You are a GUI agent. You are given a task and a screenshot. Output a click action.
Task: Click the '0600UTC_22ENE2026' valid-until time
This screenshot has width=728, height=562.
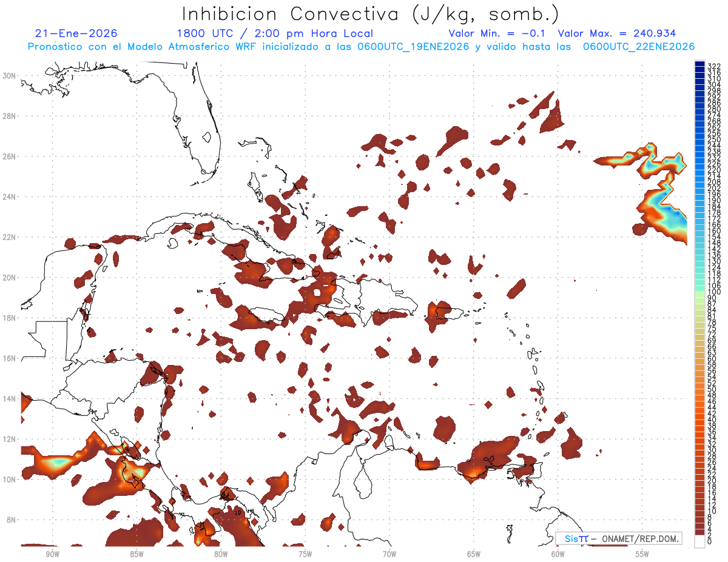coord(639,47)
